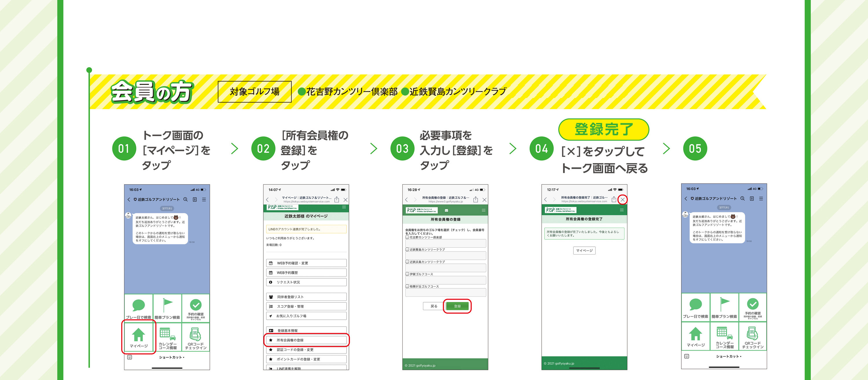Click keyboard icon in step 01 phone
The width and height of the screenshot is (868, 380).
tap(129, 357)
